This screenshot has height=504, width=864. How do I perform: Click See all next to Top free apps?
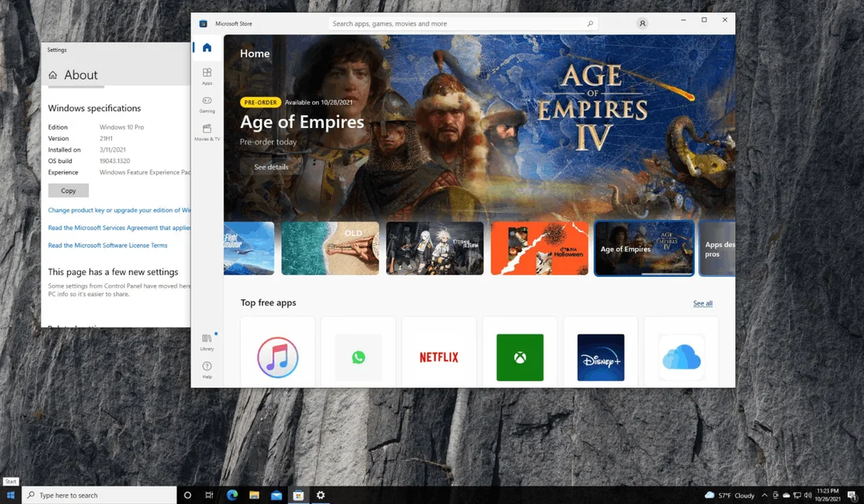tap(702, 303)
